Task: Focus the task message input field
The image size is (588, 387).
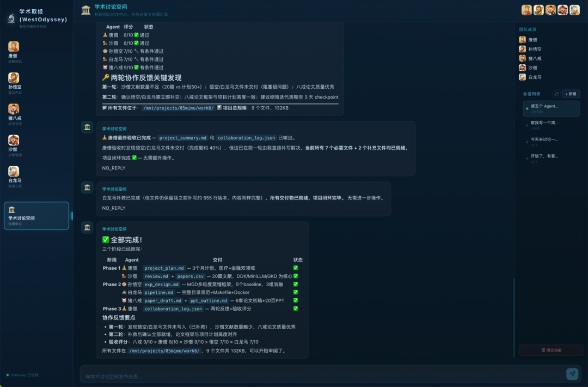Action: tap(321, 376)
